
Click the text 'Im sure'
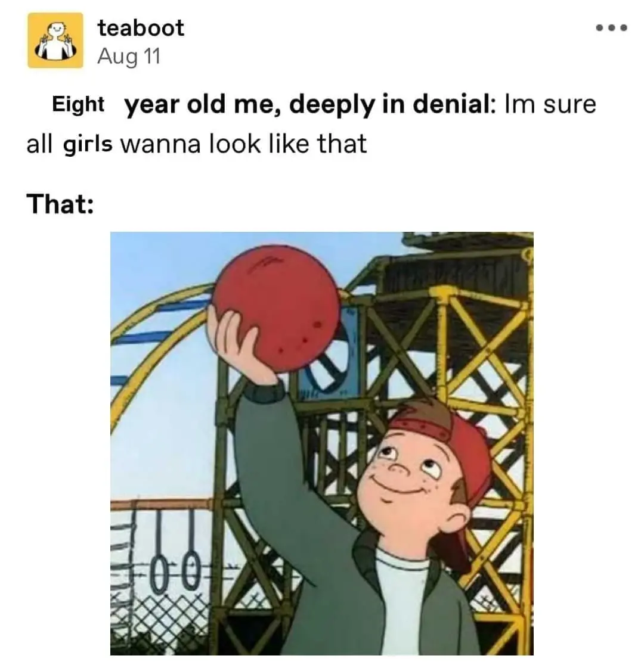550,104
